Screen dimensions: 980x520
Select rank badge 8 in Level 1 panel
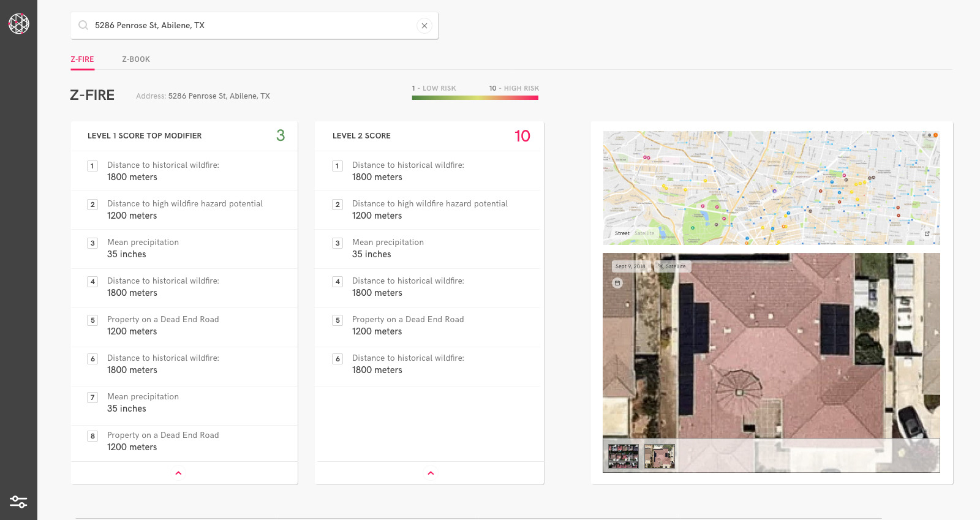click(92, 436)
